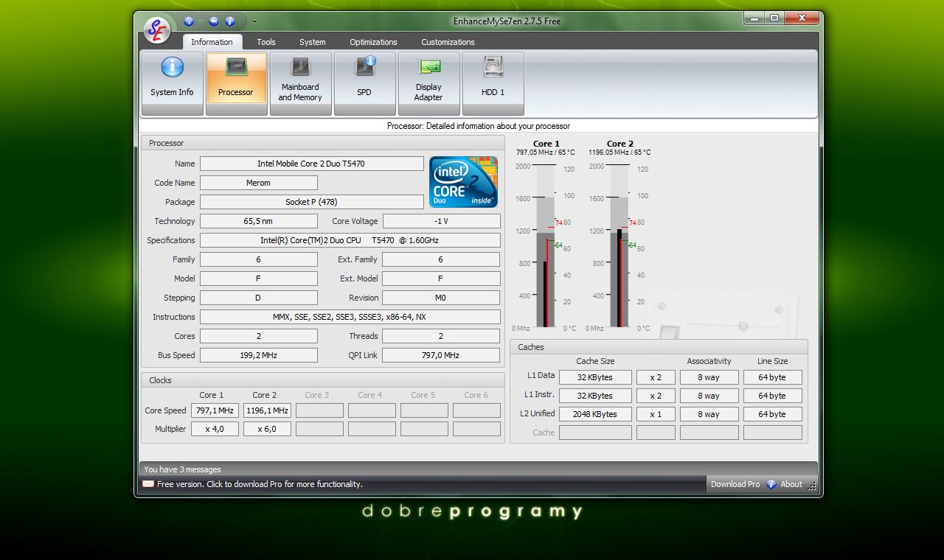
Task: Click the L2 Unified line size '64 byte'
Action: pos(772,414)
